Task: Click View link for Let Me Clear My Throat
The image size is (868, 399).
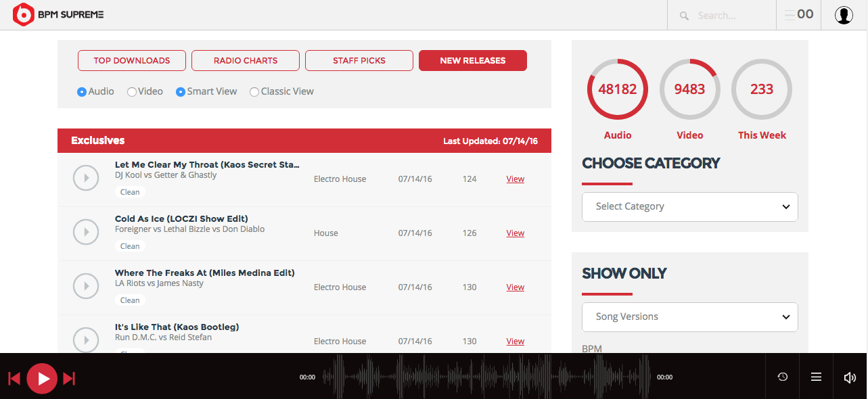Action: coord(516,179)
